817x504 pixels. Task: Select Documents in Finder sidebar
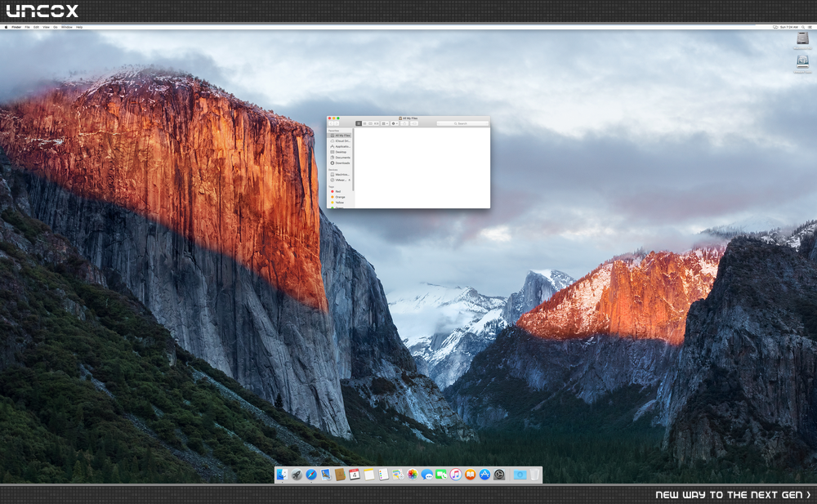[340, 158]
